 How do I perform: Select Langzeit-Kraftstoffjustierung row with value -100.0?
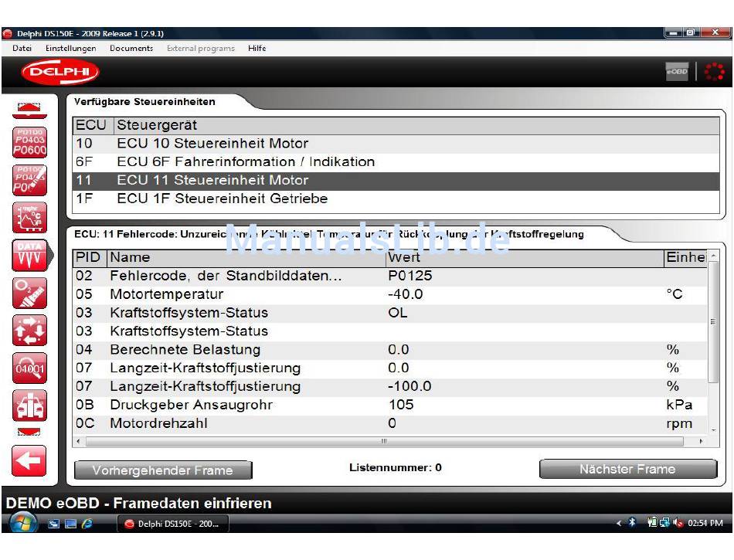tap(390, 386)
